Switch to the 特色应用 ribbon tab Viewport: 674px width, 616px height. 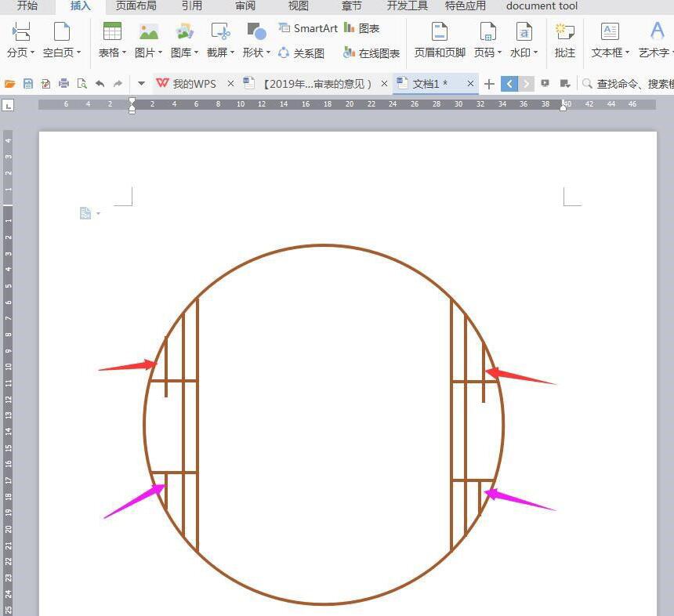pos(465,5)
